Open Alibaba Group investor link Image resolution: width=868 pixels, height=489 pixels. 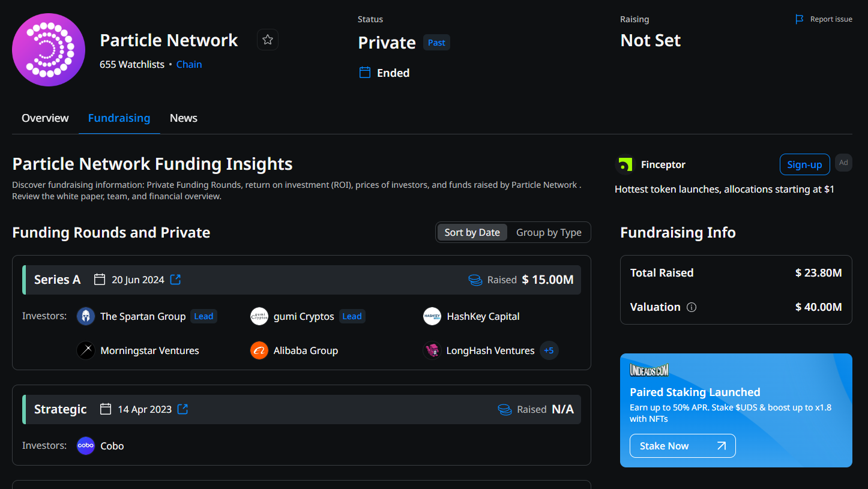click(x=306, y=350)
